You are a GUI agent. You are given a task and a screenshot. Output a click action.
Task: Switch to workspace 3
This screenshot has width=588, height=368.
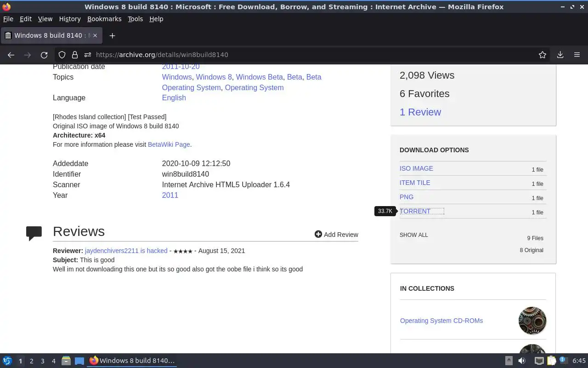tap(42, 361)
